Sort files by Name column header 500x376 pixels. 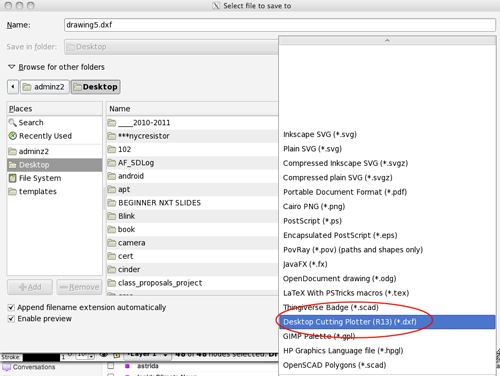coord(192,109)
